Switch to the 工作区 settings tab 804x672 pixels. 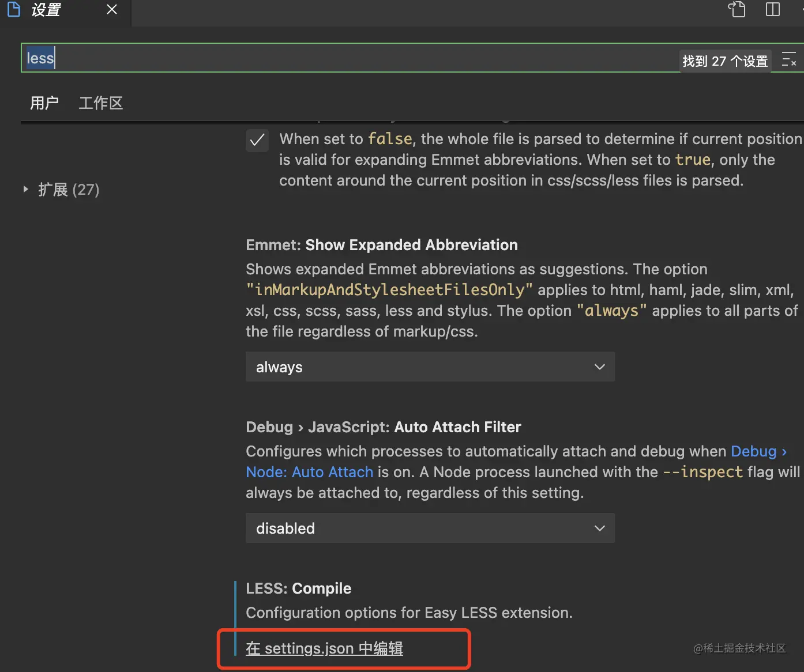pyautogui.click(x=101, y=103)
